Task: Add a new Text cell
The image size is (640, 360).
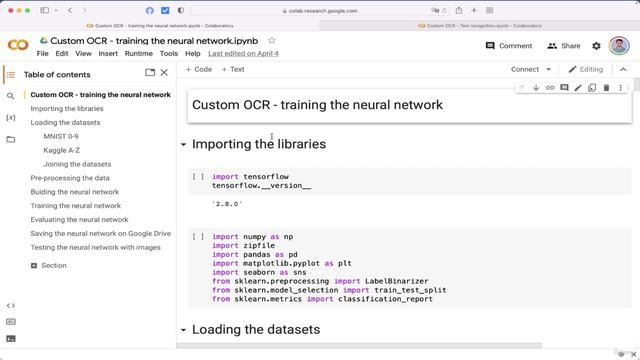Action: [x=233, y=69]
